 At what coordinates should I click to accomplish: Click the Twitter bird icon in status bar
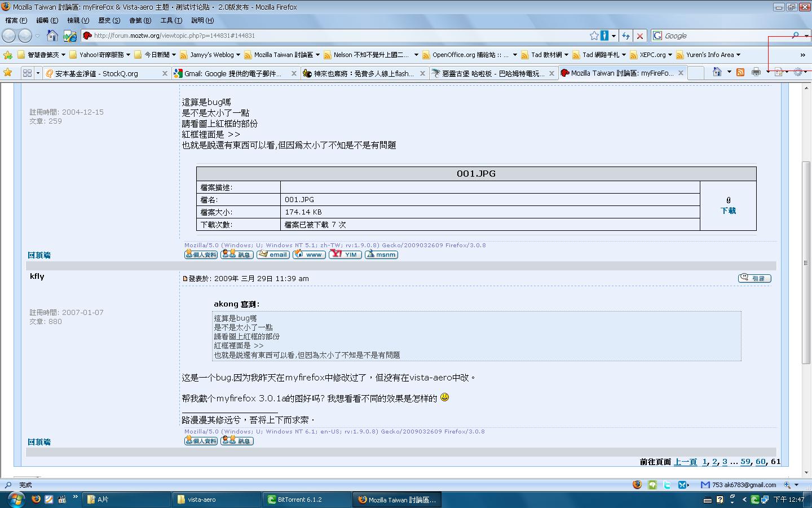(x=667, y=485)
